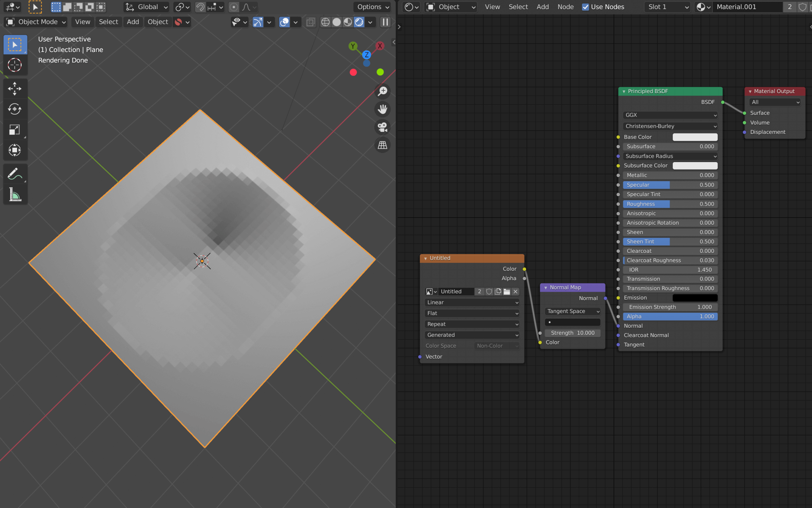Select the Rotate tool
This screenshot has height=508, width=812.
tap(15, 109)
